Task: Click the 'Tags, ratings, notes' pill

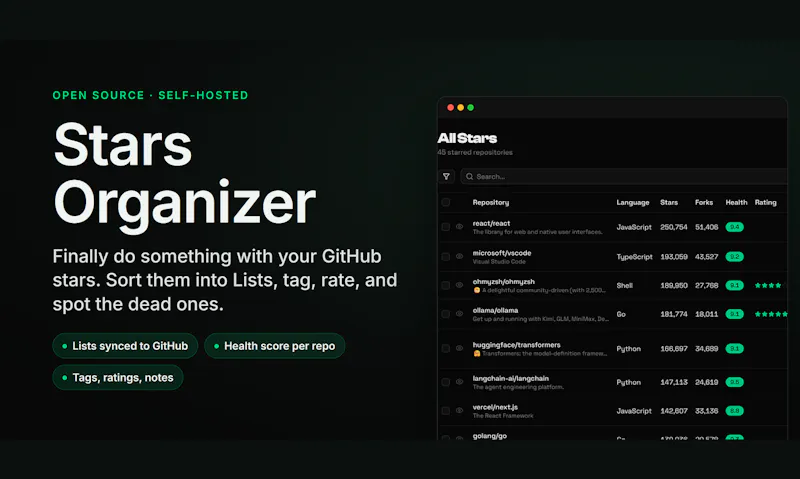Action: [x=118, y=377]
